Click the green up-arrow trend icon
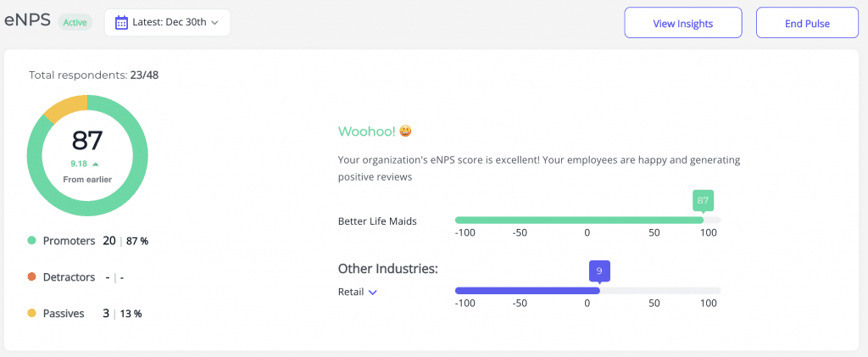868x357 pixels. click(96, 164)
